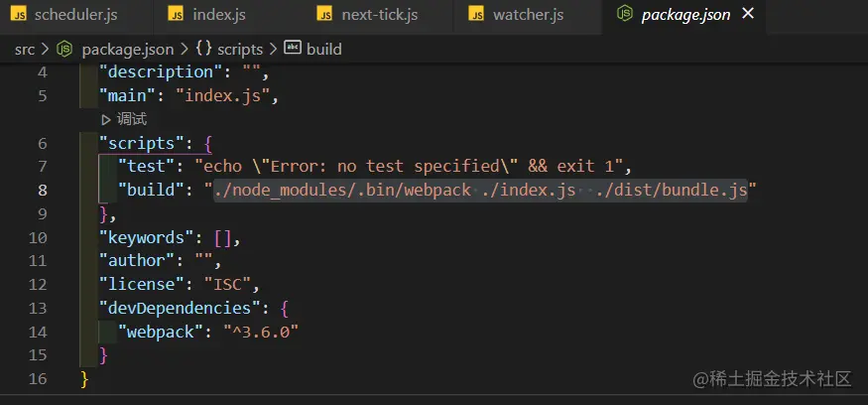Click the JS icon on watcher.js tab

pos(476,14)
